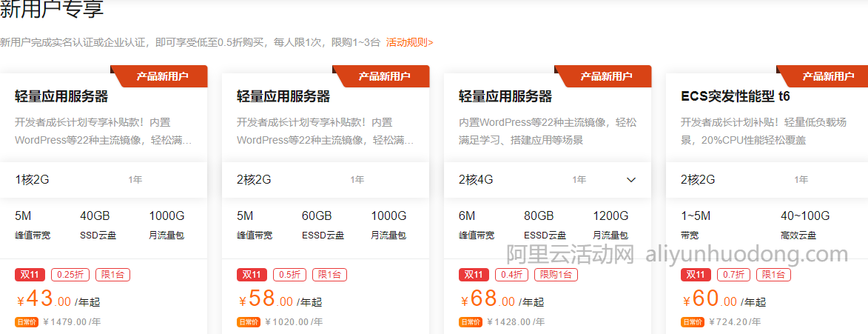Click the 0.5折 discount tag
The image size is (868, 334).
290,274
